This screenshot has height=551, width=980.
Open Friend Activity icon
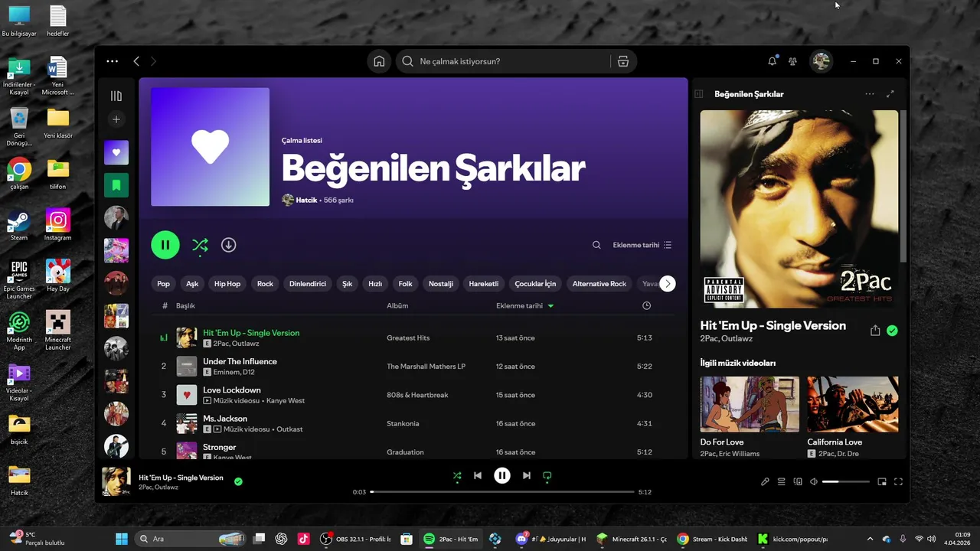792,61
